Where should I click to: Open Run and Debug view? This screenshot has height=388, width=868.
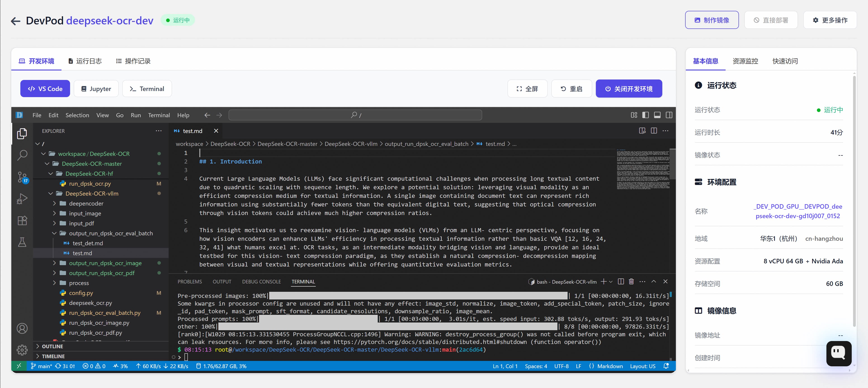pos(22,199)
